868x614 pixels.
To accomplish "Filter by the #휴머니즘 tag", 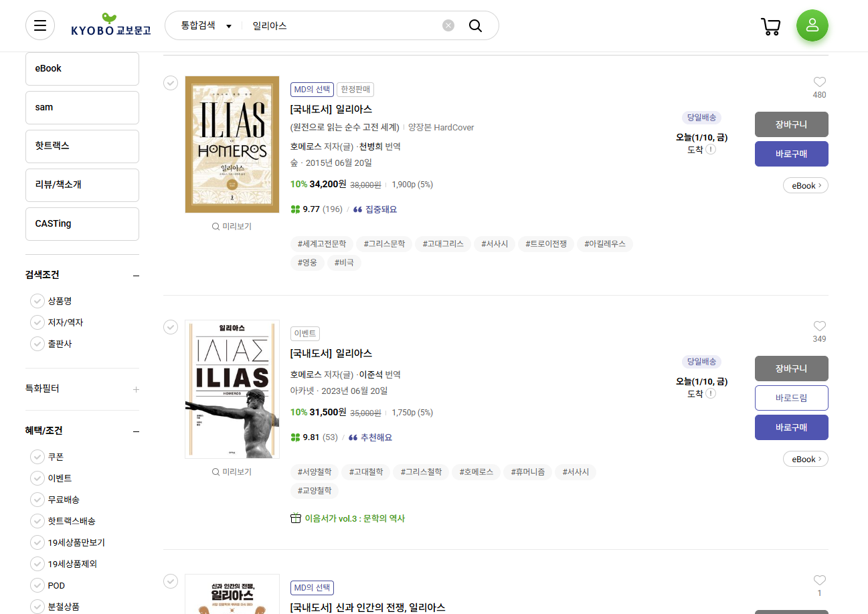I will 527,472.
